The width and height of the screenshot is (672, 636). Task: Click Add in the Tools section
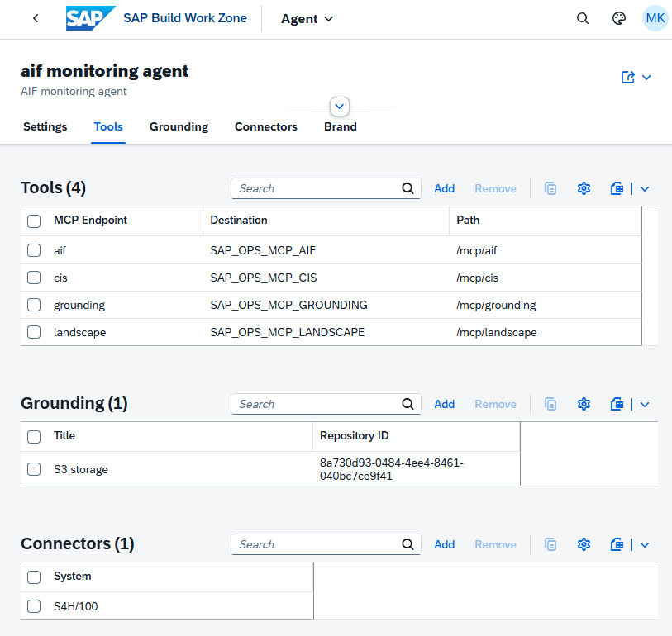coord(445,188)
